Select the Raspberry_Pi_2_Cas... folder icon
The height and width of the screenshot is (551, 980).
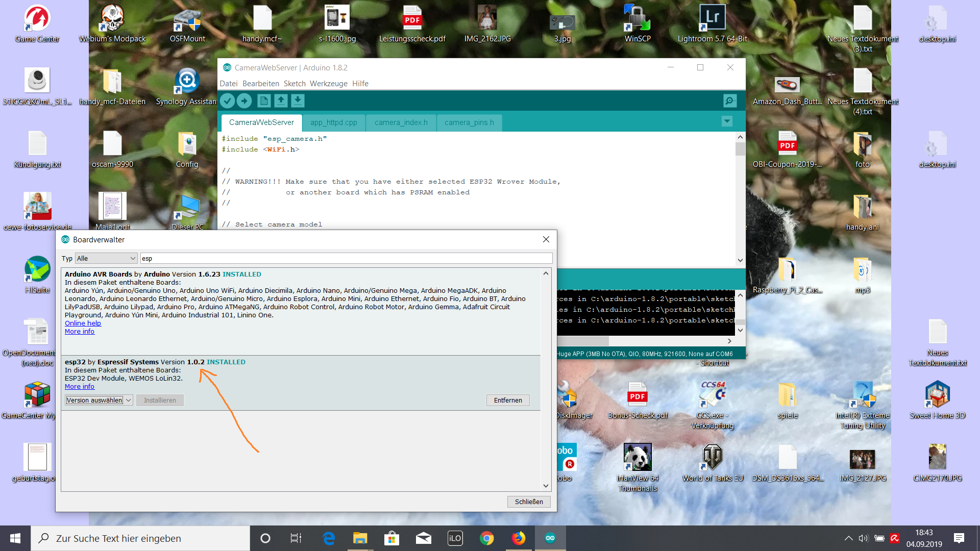788,274
